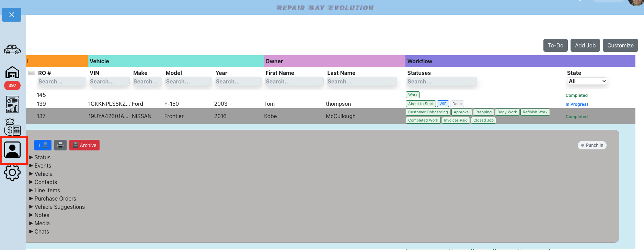Toggle the Punch In switch

click(592, 145)
